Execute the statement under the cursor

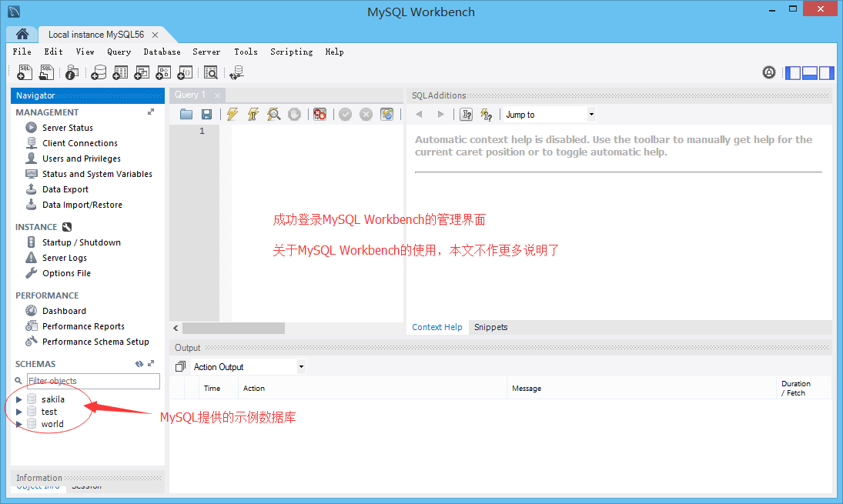pos(253,114)
